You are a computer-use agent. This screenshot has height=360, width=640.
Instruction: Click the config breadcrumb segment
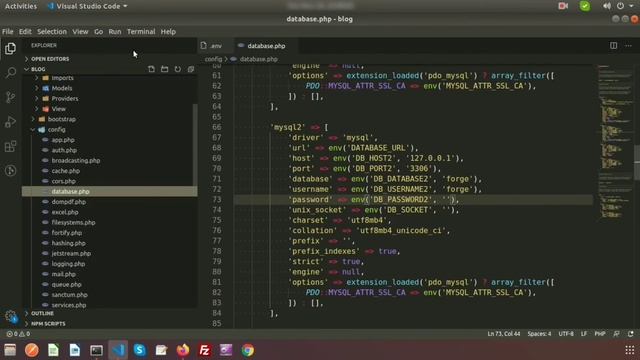point(213,59)
